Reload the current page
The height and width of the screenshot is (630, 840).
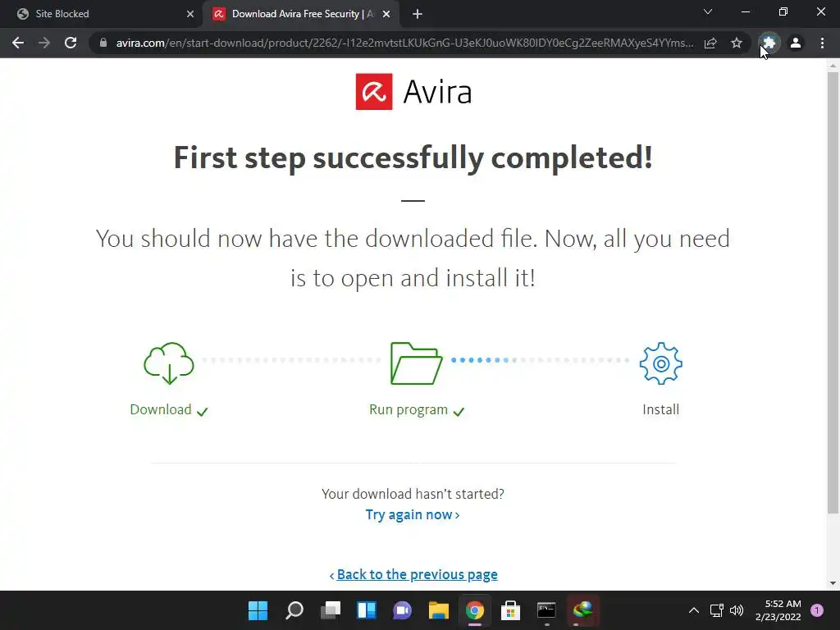(71, 43)
